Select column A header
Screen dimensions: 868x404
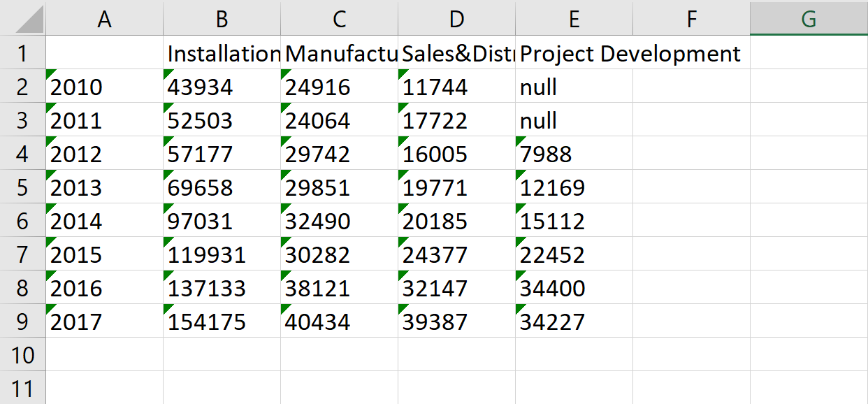coord(104,19)
